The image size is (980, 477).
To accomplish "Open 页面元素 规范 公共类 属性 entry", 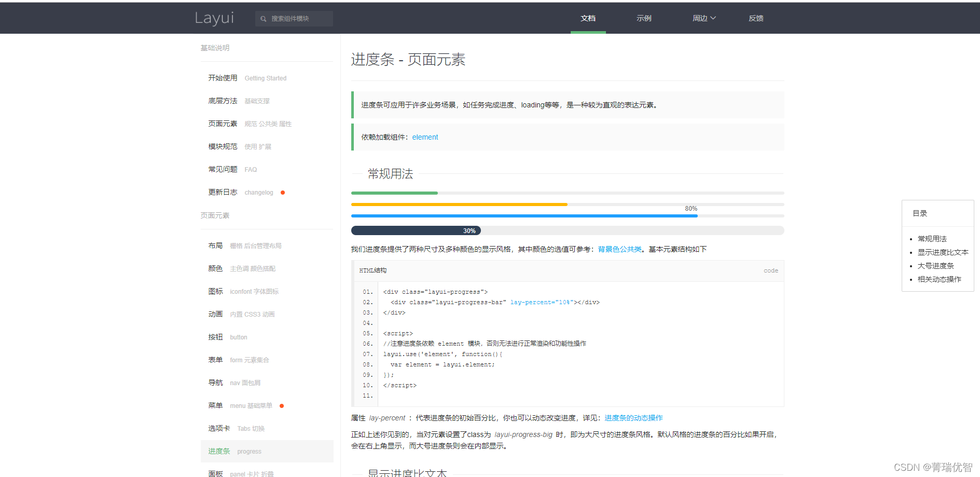I will coord(267,124).
